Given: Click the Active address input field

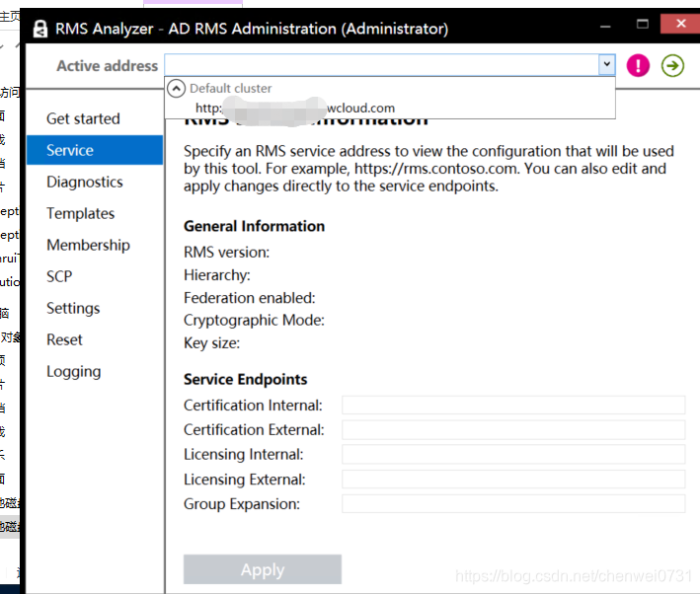Looking at the screenshot, I should [x=382, y=65].
